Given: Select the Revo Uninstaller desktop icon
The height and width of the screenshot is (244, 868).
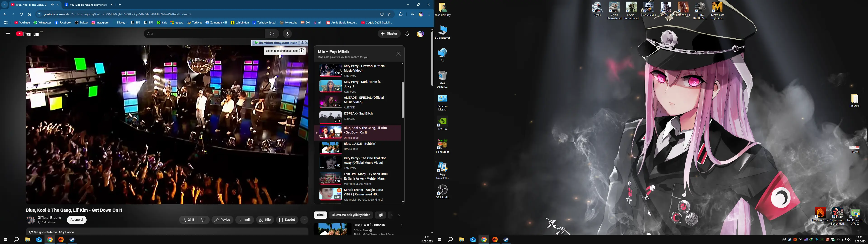Looking at the screenshot, I should point(442,170).
